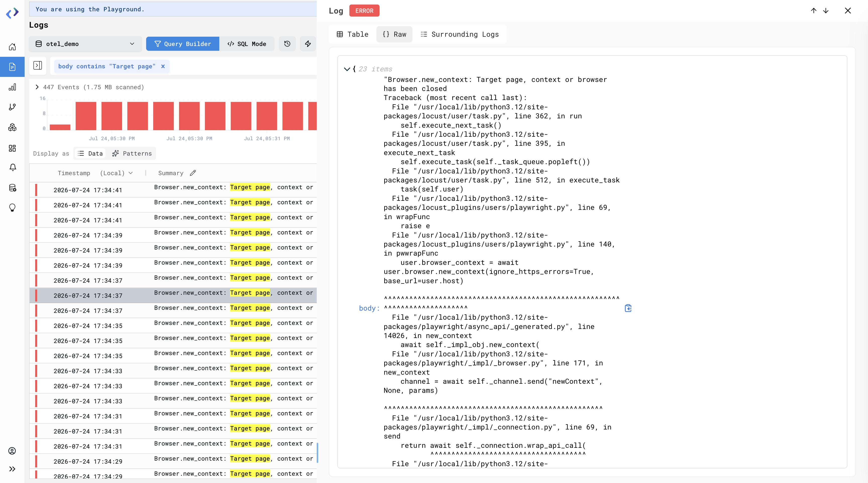Click the Logs page heading
The height and width of the screenshot is (483, 868).
(39, 25)
